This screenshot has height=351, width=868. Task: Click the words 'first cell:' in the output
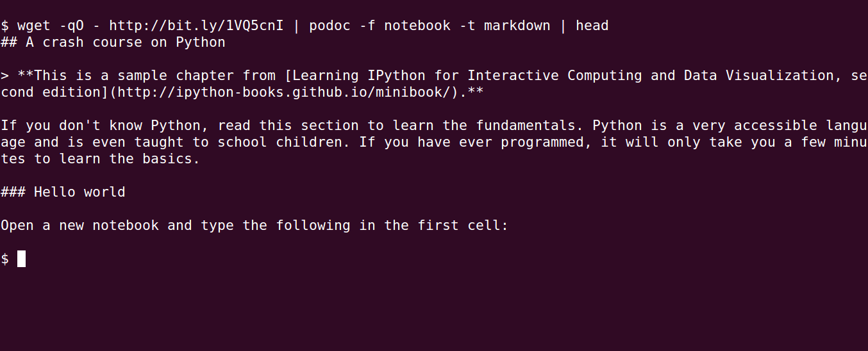coord(463,225)
